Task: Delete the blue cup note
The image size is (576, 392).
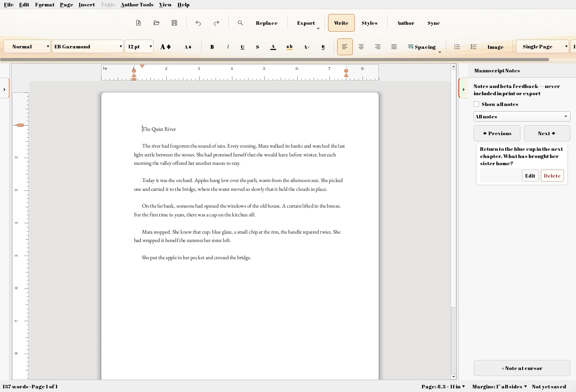Action: [x=552, y=176]
